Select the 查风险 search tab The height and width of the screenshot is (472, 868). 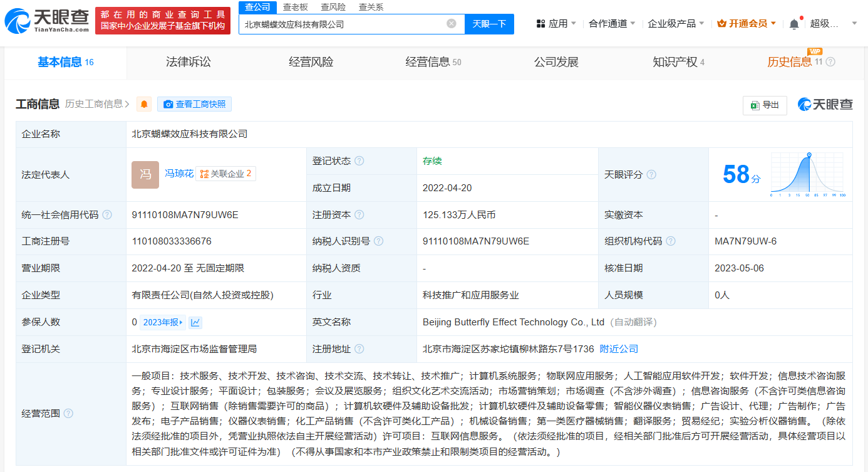tap(333, 7)
